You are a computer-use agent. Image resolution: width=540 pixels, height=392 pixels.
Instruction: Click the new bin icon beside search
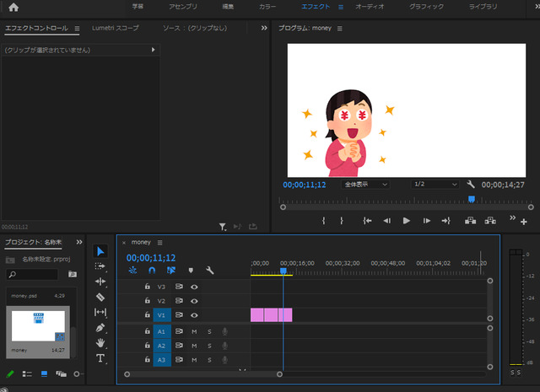[73, 274]
